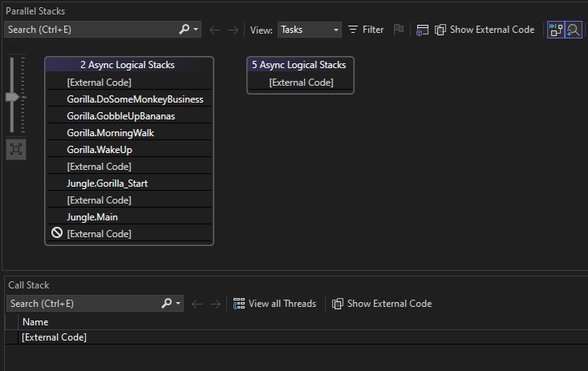Click the Filter icon in Parallel Stacks toolbar

coord(353,30)
